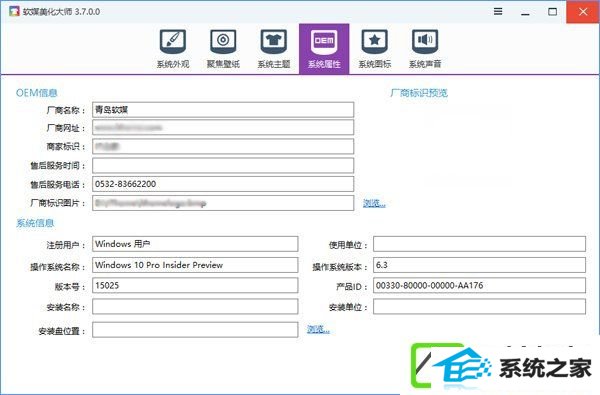Select the 系统属性 OEM tab
Image resolution: width=600 pixels, height=395 pixels.
click(x=324, y=49)
